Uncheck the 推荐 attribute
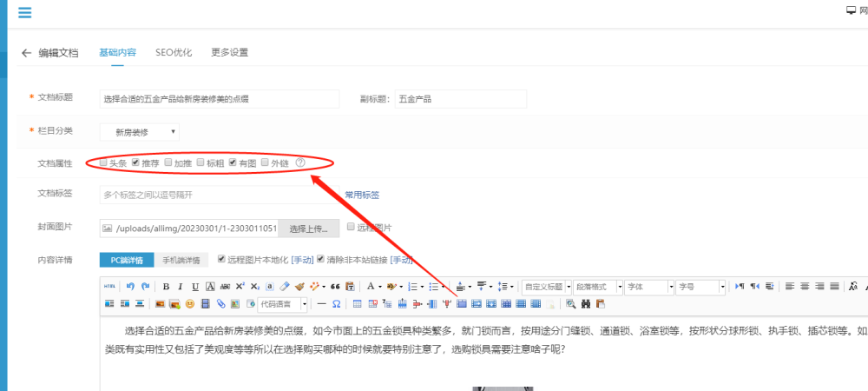 click(x=135, y=162)
